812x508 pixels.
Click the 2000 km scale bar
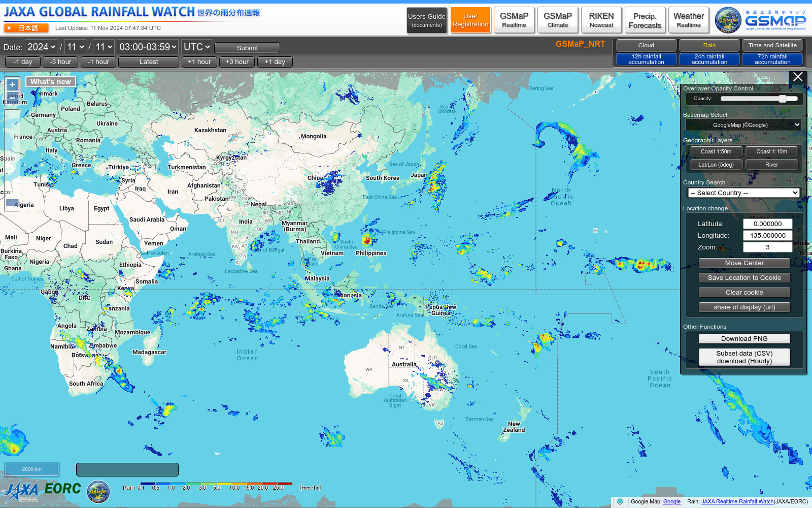32,469
